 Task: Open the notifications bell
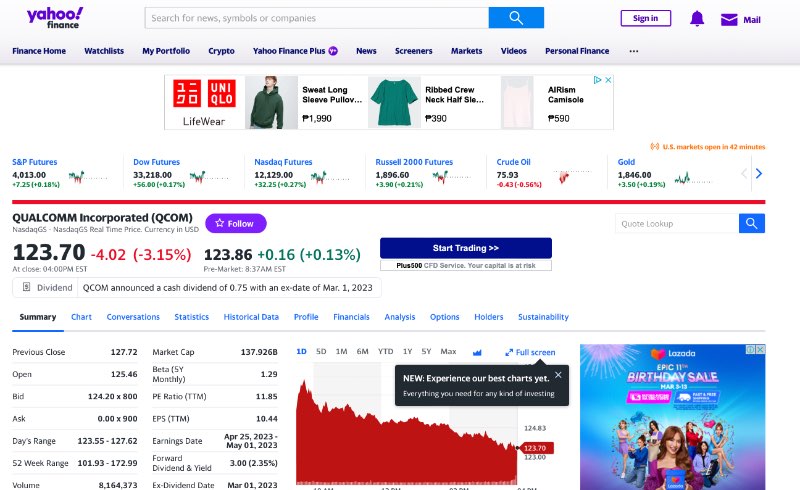click(697, 19)
